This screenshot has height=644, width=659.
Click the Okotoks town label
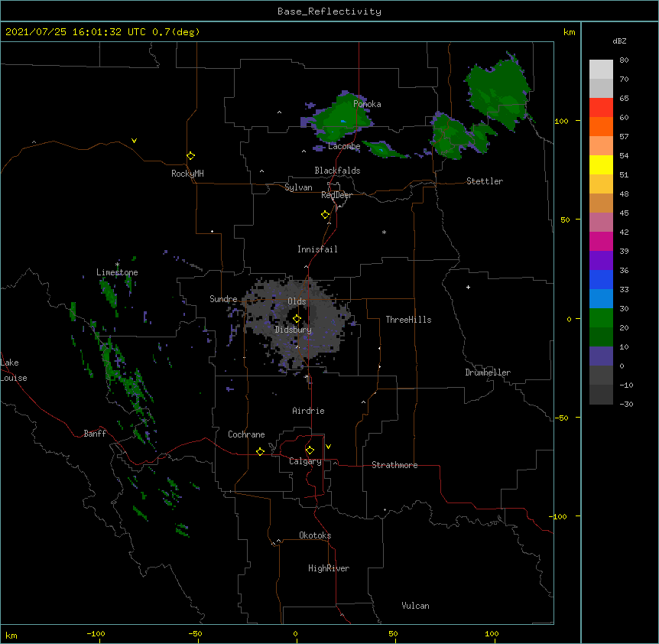pos(315,535)
